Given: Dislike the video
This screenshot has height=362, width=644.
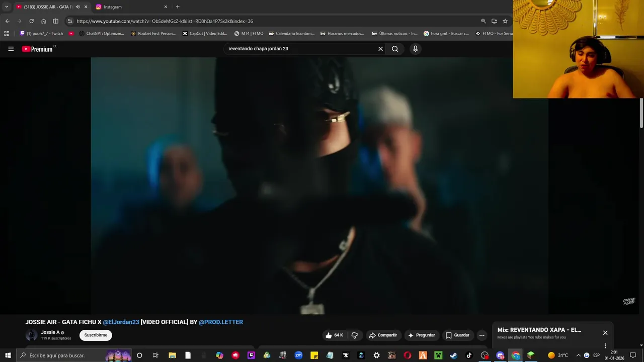Looking at the screenshot, I should 355,335.
